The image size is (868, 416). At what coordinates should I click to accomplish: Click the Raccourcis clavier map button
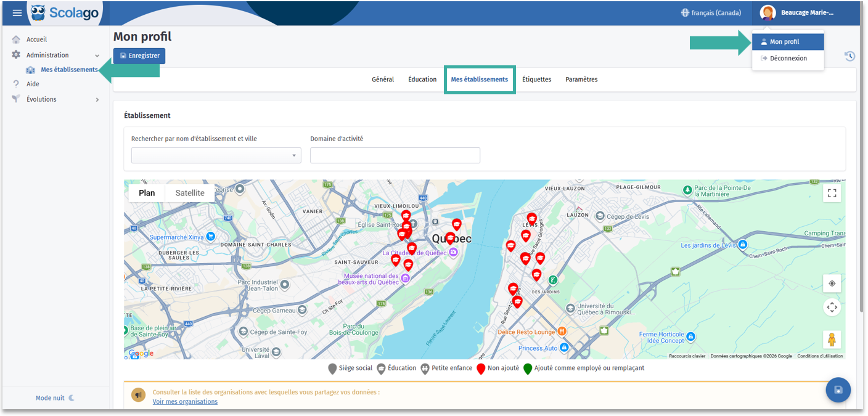(x=687, y=356)
